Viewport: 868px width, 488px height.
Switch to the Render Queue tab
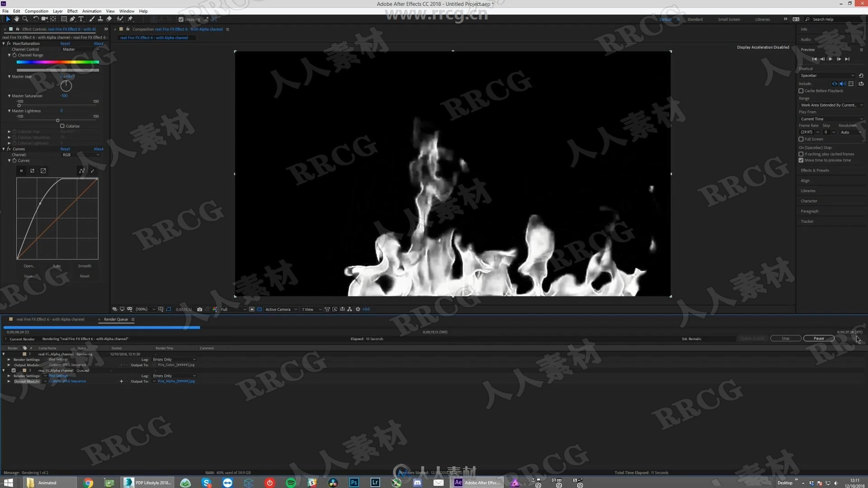(x=116, y=319)
